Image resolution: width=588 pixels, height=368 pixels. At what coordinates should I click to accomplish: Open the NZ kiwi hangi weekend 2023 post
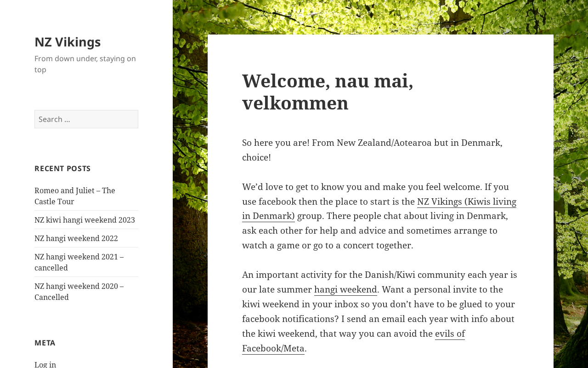(85, 220)
